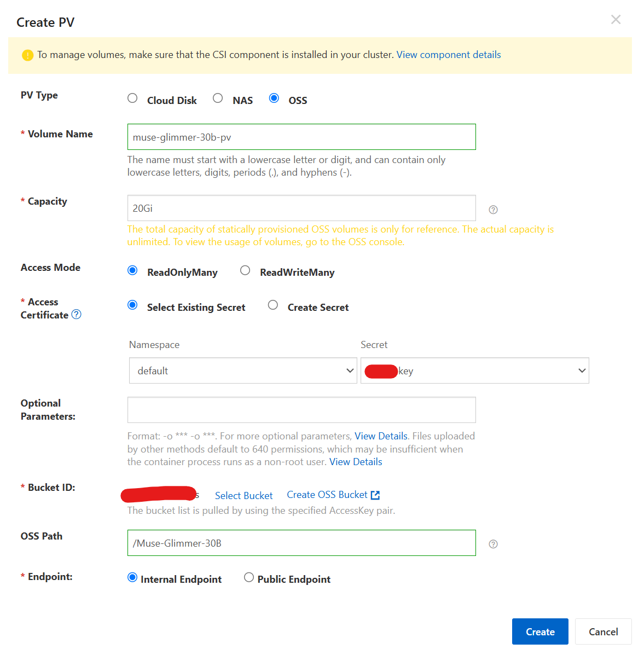Screen dimensions: 644x655
Task: Choose the Create Secret option
Action: [x=272, y=305]
